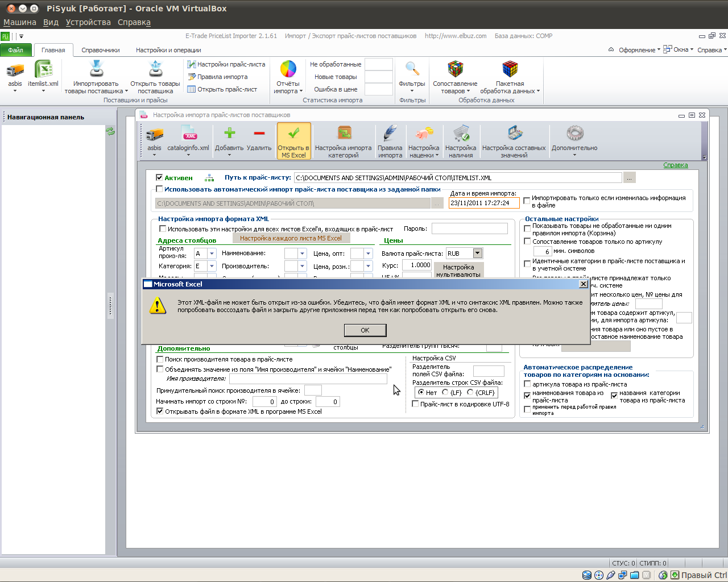Click Открыть в MS Excel toolbar button
This screenshot has width=728, height=582.
pyautogui.click(x=293, y=141)
